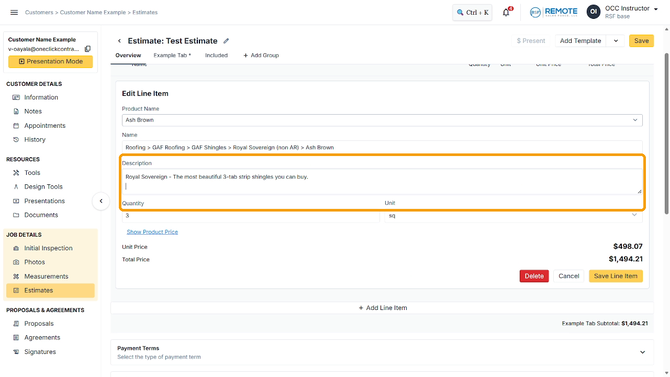The width and height of the screenshot is (670, 377).
Task: Click the Add Template button
Action: coord(580,41)
